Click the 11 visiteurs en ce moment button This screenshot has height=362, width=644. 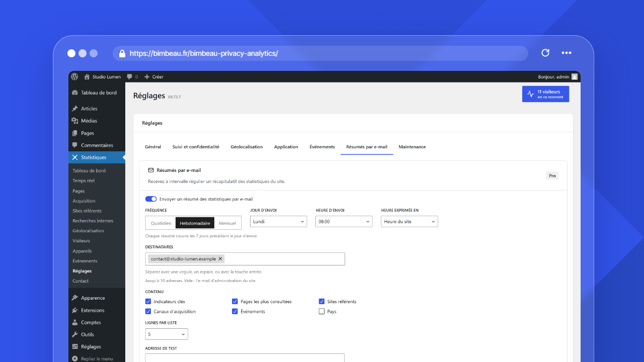pos(545,94)
